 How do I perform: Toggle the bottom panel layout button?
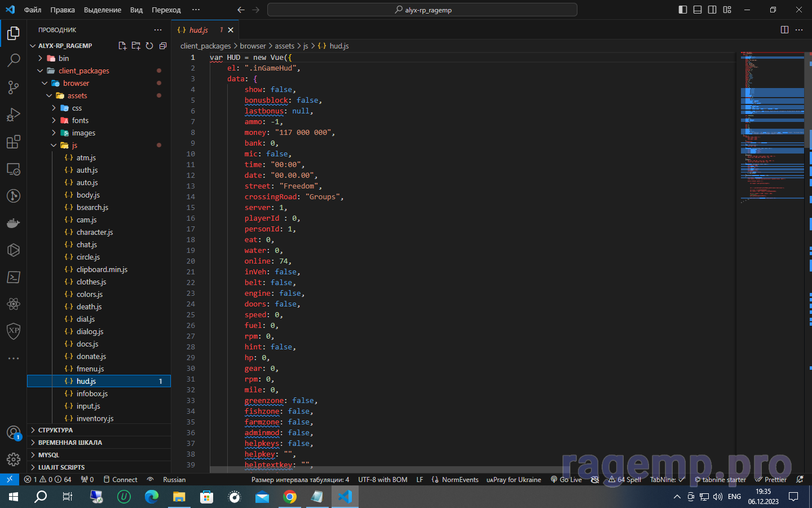698,10
